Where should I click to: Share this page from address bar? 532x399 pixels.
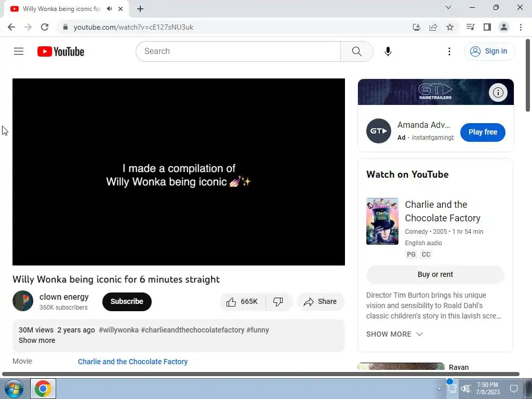pyautogui.click(x=433, y=27)
